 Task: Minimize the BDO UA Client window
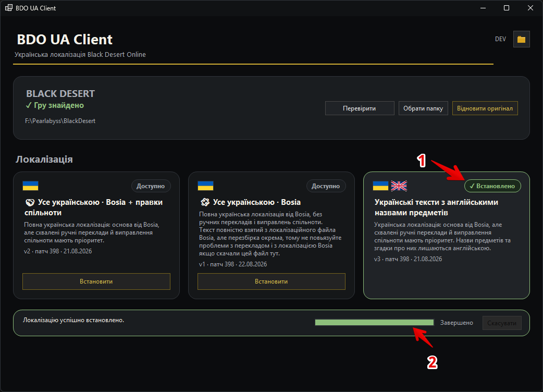click(483, 8)
